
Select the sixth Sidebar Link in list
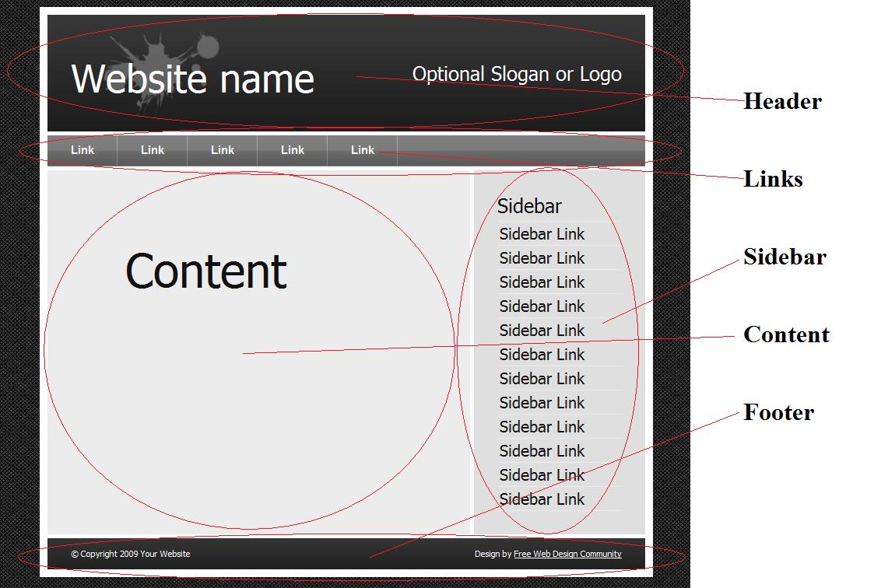pos(542,355)
